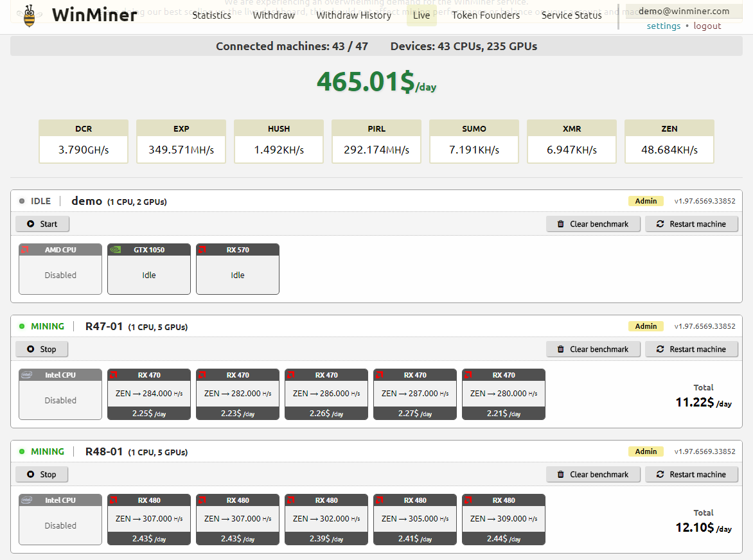Click the R48-01 machine name

tap(104, 451)
